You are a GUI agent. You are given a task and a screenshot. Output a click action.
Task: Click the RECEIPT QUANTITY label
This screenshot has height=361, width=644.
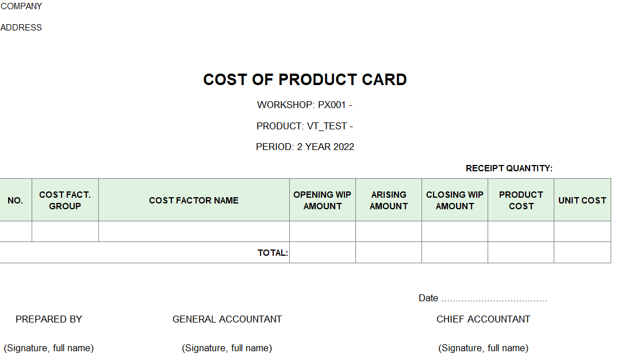pos(509,168)
